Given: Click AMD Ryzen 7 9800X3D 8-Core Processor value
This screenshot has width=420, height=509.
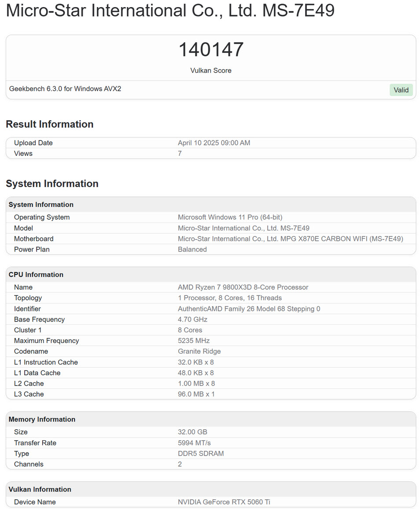Looking at the screenshot, I should coord(243,287).
